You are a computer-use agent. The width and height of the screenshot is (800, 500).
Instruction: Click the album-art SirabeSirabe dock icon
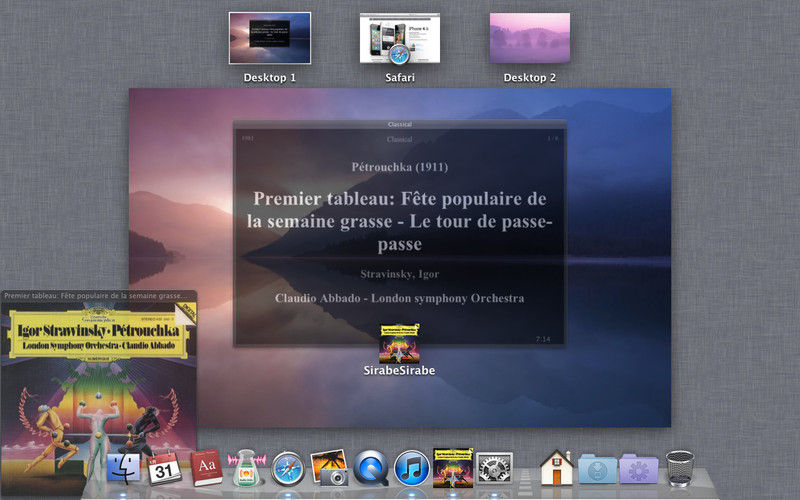(453, 468)
